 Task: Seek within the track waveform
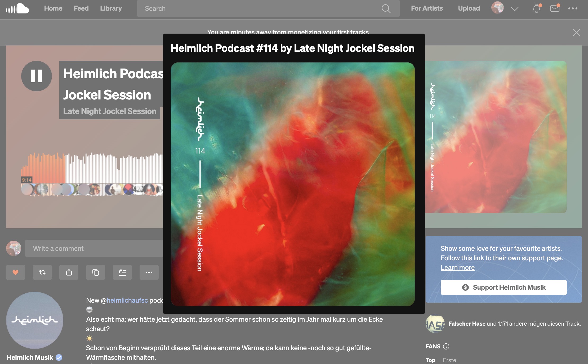click(92, 168)
